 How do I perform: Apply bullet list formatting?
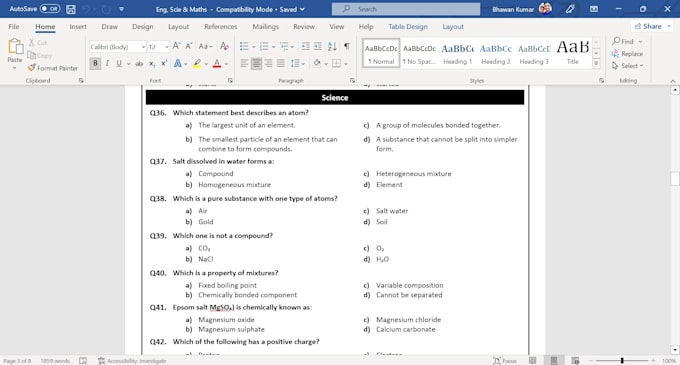tap(244, 46)
